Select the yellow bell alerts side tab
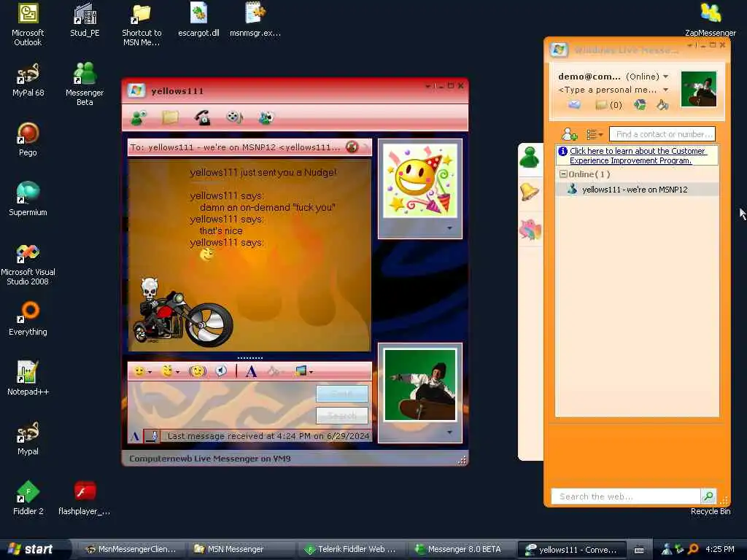Screen dimensions: 747x560 (x=530, y=192)
